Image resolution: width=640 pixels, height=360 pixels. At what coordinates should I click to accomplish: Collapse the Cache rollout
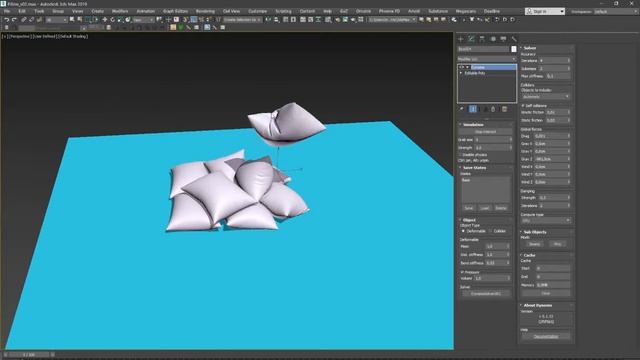tap(529, 255)
